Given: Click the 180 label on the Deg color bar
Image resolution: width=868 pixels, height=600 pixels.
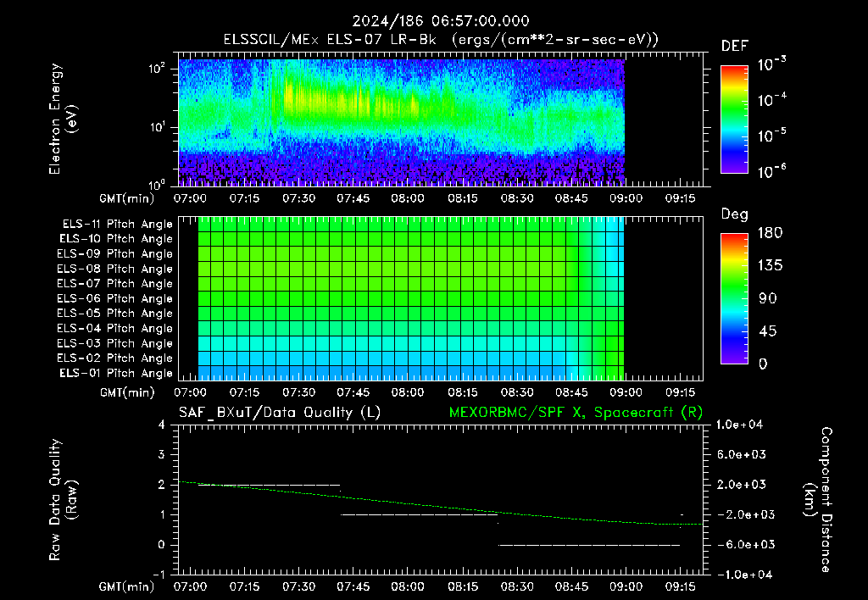Looking at the screenshot, I should pos(770,233).
